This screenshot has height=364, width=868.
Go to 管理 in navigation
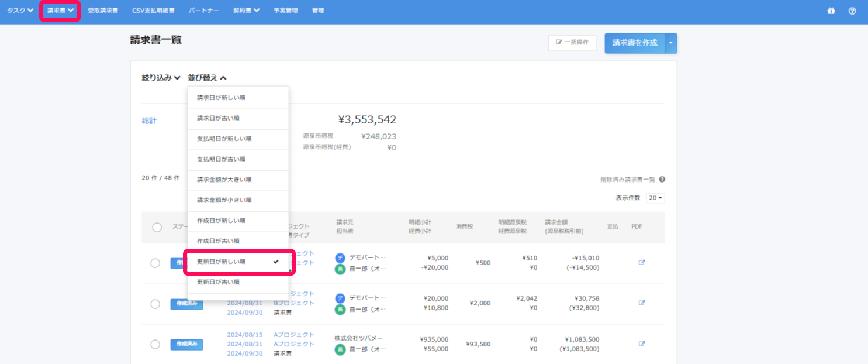[318, 11]
